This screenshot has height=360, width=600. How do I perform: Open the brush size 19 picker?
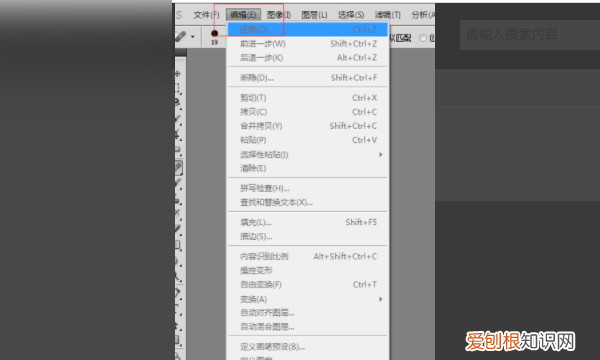tap(215, 37)
